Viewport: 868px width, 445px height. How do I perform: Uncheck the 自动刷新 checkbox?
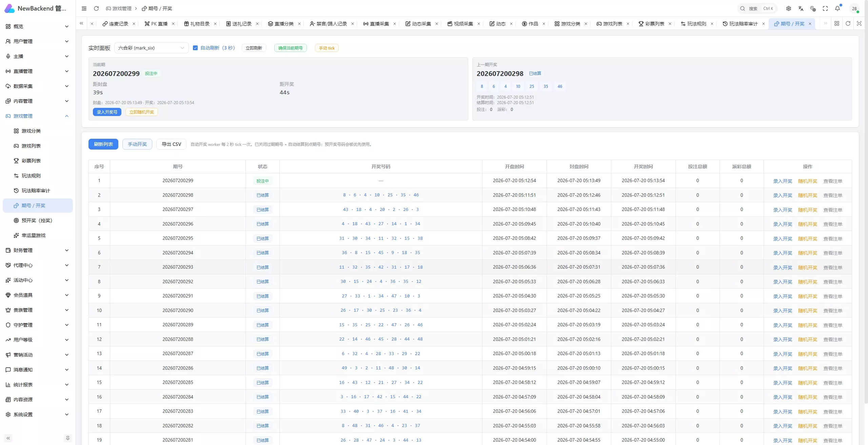coord(195,48)
